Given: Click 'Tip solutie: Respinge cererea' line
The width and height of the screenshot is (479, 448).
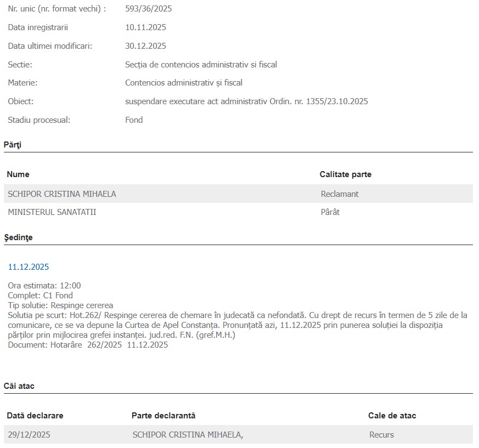Looking at the screenshot, I should tap(60, 305).
